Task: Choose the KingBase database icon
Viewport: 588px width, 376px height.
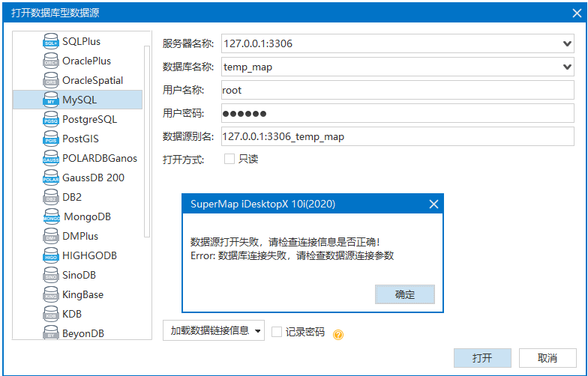Action: (x=51, y=294)
